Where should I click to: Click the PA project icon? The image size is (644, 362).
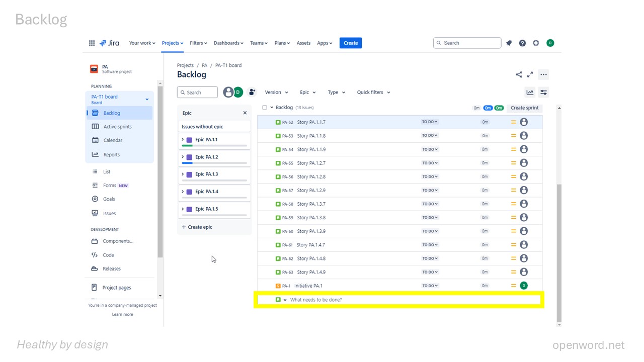[94, 69]
